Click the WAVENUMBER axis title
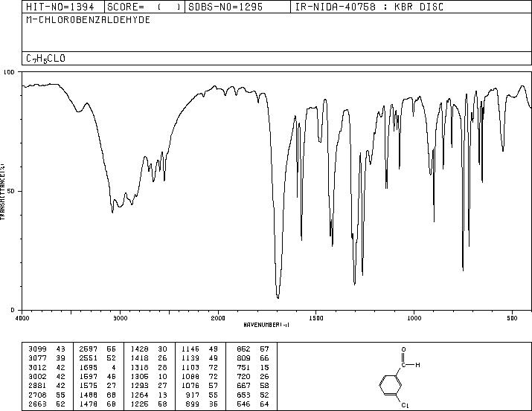The image size is (532, 411). click(266, 325)
